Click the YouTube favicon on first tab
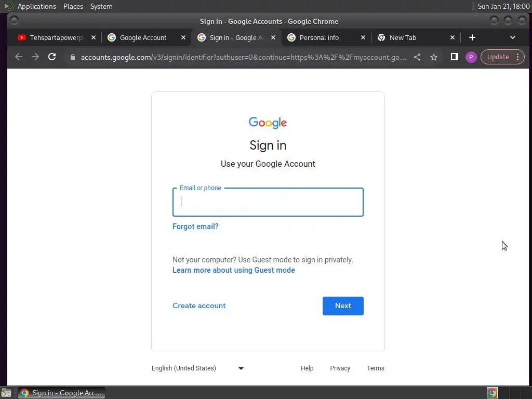 tap(22, 37)
